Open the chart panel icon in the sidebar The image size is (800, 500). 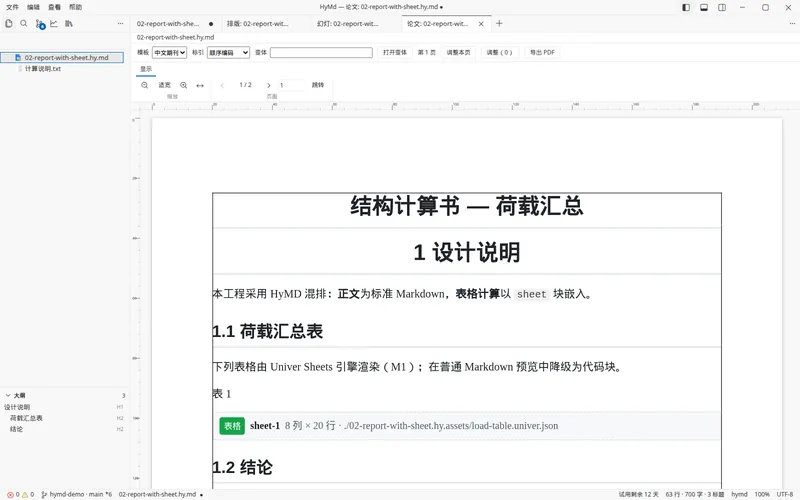(54, 23)
